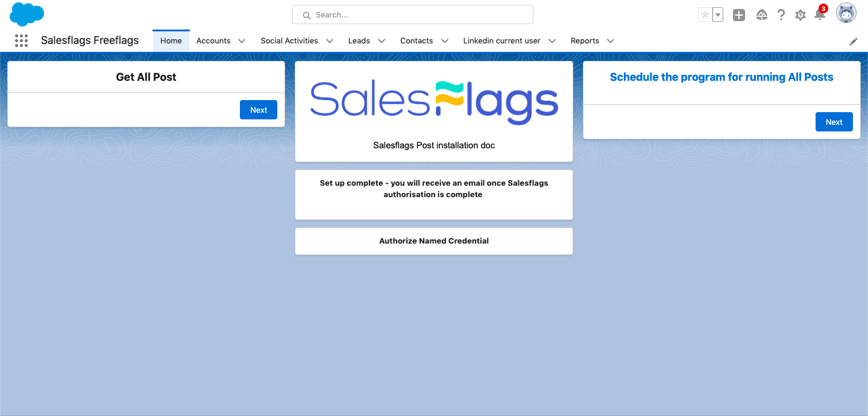Image resolution: width=868 pixels, height=416 pixels.
Task: Expand the Accounts tab chevron
Action: pos(242,41)
